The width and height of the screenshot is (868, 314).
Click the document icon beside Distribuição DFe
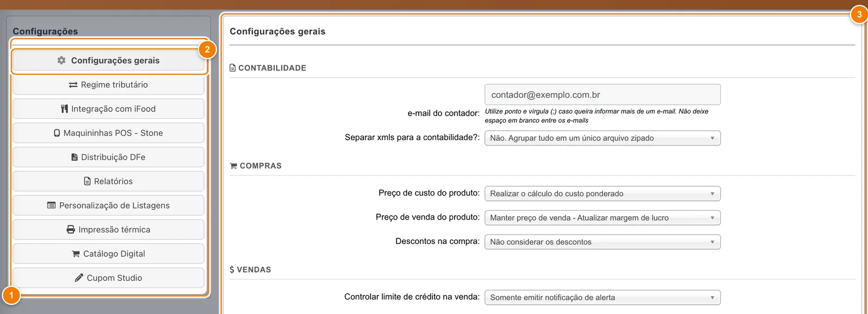click(x=75, y=157)
